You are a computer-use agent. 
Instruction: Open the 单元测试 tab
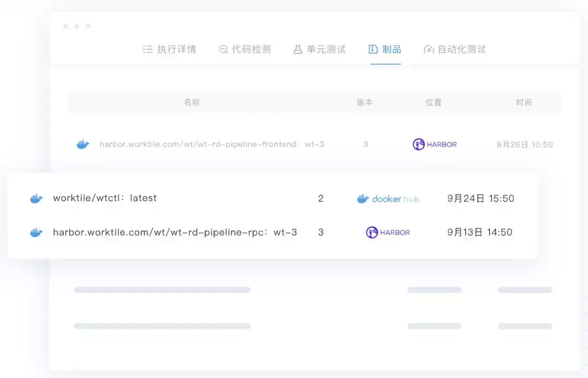tap(319, 49)
